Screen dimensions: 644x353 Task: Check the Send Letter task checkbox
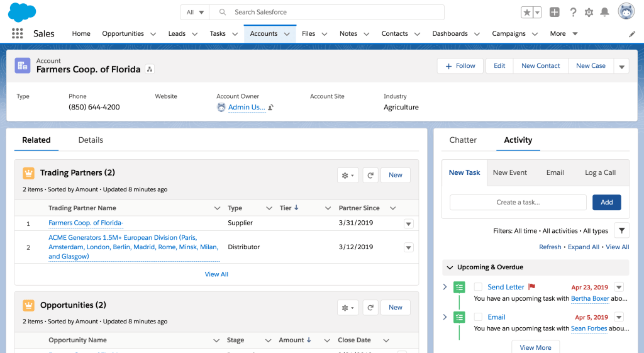click(x=478, y=287)
